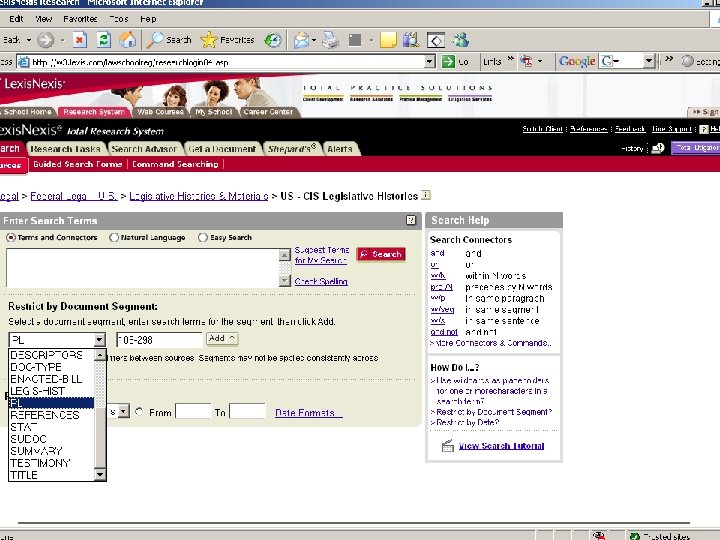This screenshot has width=720, height=540.
Task: Click Suggest Terms for My Search link
Action: tap(321, 255)
